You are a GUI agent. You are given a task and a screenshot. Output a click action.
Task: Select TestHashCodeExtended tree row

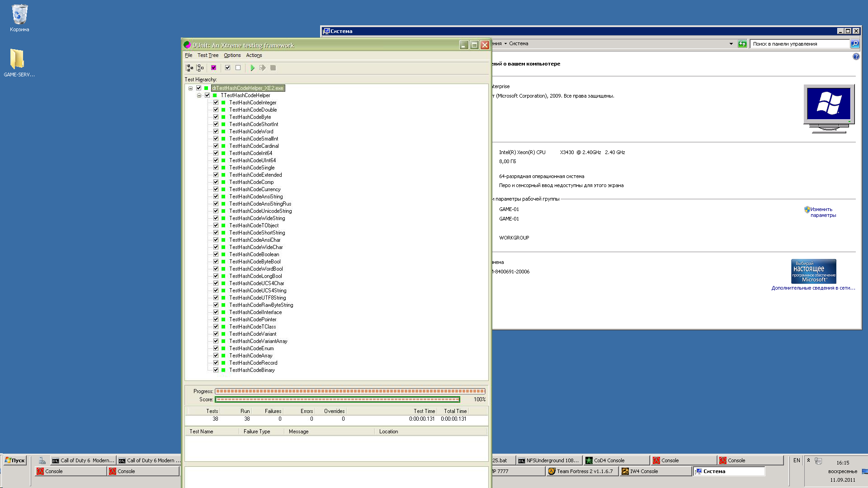click(x=255, y=175)
